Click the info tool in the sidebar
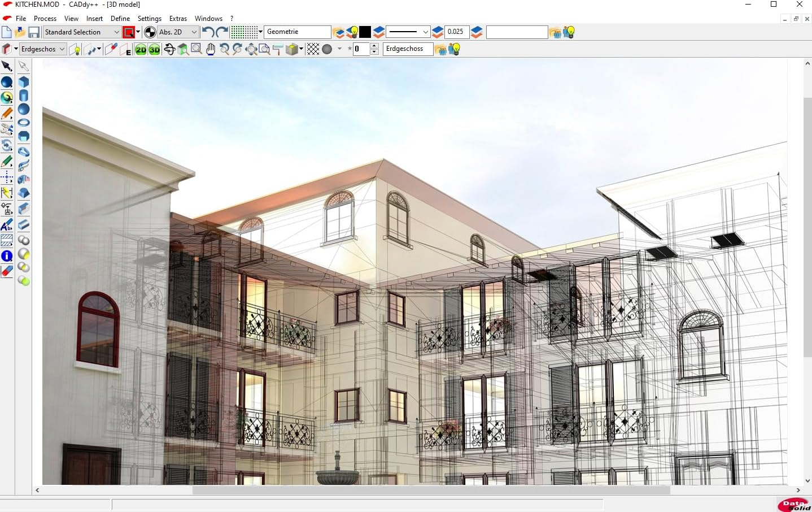 (7, 256)
